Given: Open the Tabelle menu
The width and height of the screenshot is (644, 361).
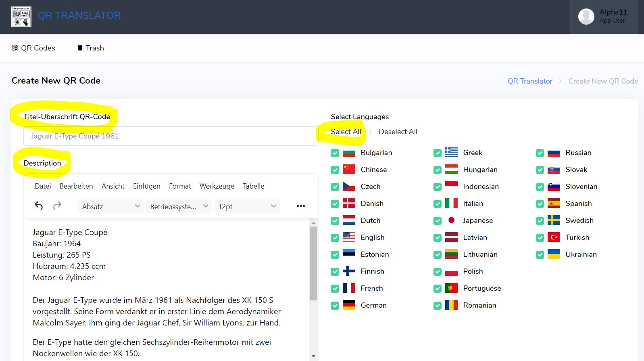Looking at the screenshot, I should pos(254,186).
